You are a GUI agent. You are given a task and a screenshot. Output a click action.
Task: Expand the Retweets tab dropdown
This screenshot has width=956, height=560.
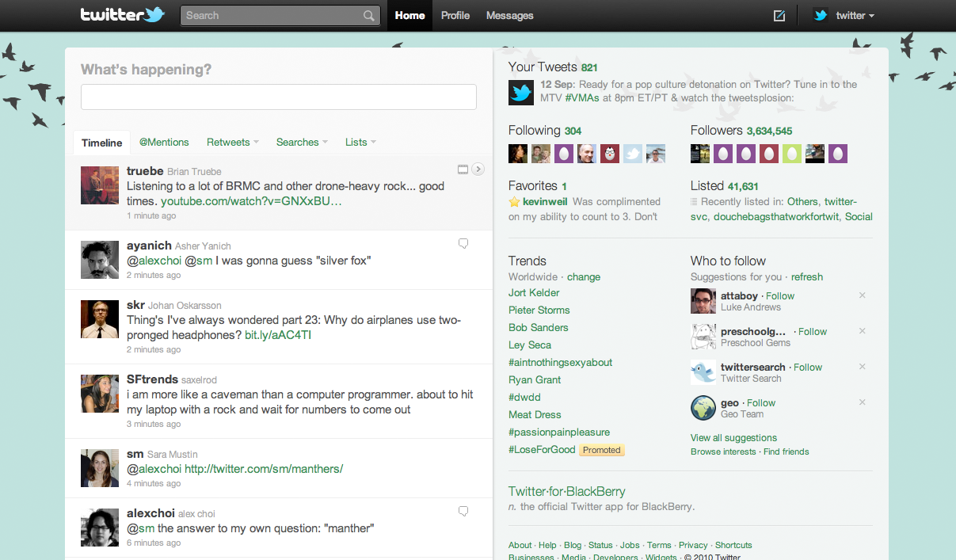tap(256, 143)
